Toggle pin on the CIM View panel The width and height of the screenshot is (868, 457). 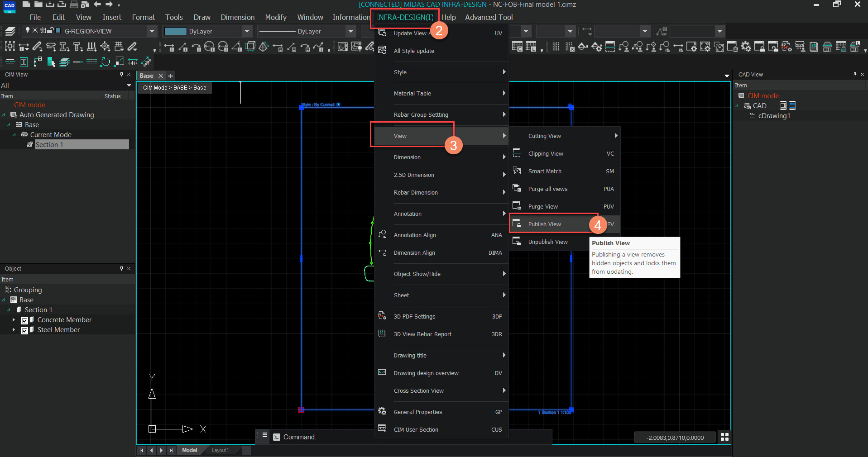point(121,74)
